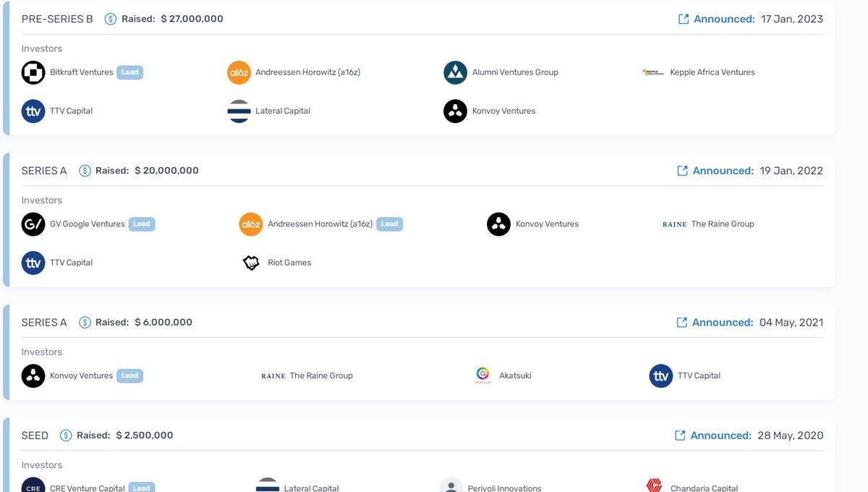Click Bitkraft Ventures logo in Pre-Series B
The height and width of the screenshot is (492, 868).
coord(33,72)
